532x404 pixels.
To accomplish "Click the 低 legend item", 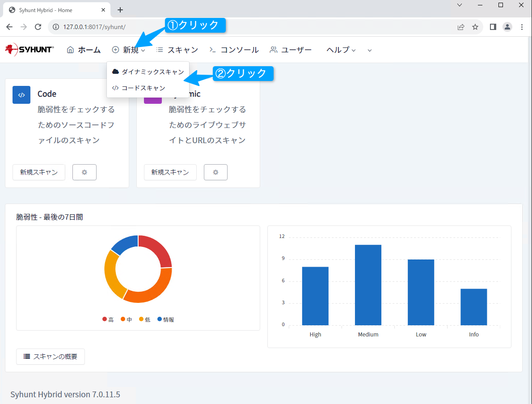I will click(144, 319).
